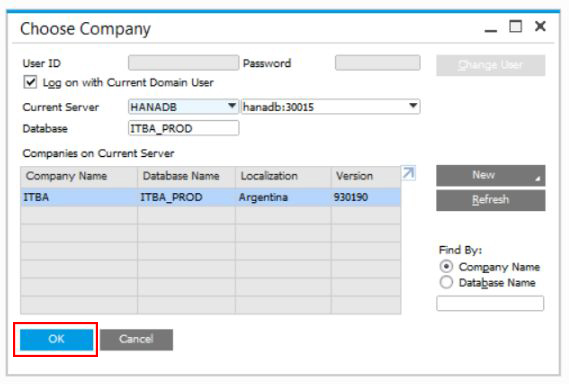Open the hanadb:30015 server dropdown

(x=413, y=106)
